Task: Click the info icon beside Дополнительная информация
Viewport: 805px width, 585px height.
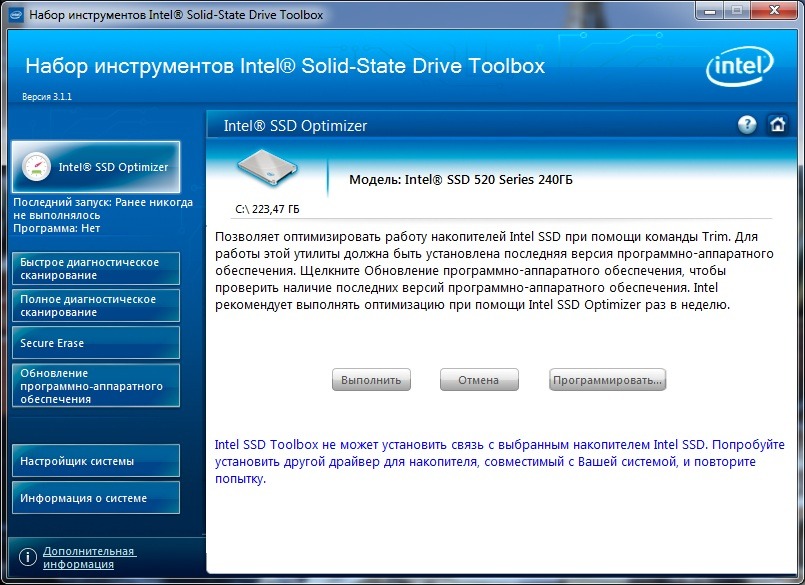Action: 28,557
